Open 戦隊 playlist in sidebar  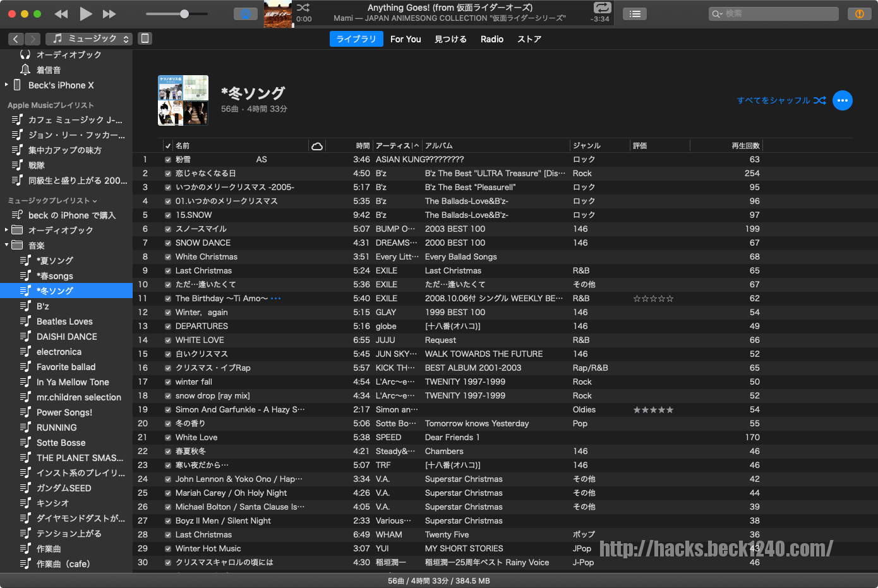coord(66,165)
